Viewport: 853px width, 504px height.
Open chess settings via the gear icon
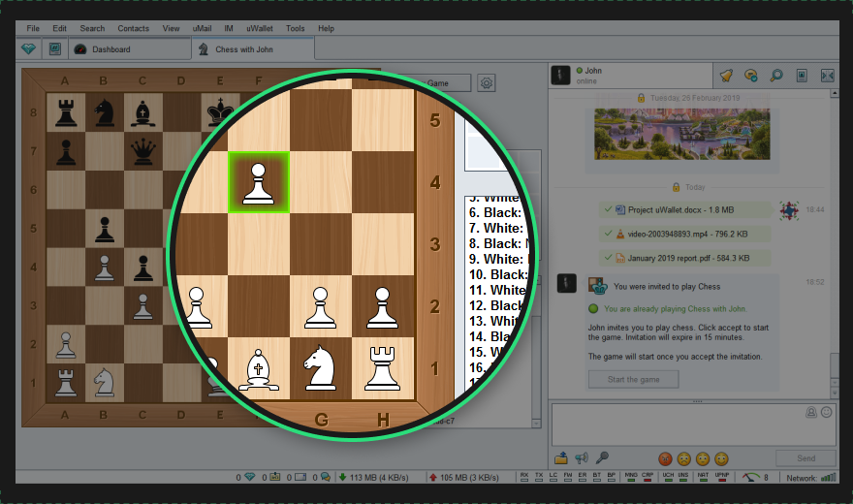click(x=487, y=82)
